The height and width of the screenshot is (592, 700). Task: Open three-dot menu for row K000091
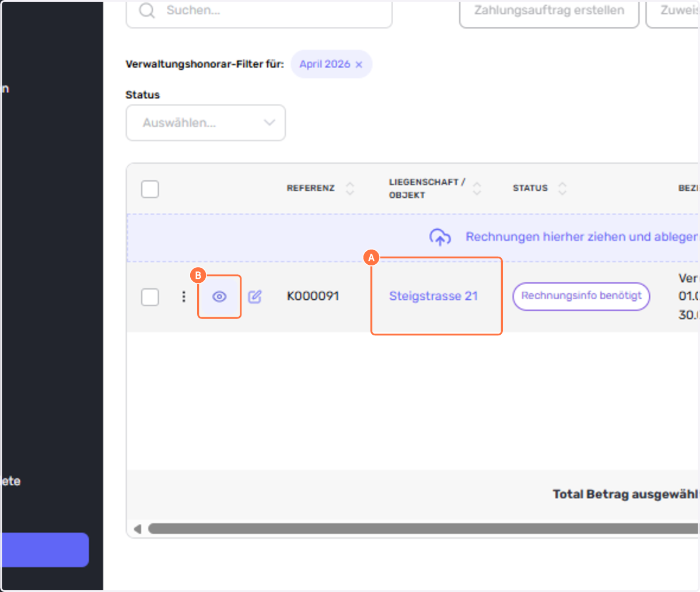[x=184, y=296]
